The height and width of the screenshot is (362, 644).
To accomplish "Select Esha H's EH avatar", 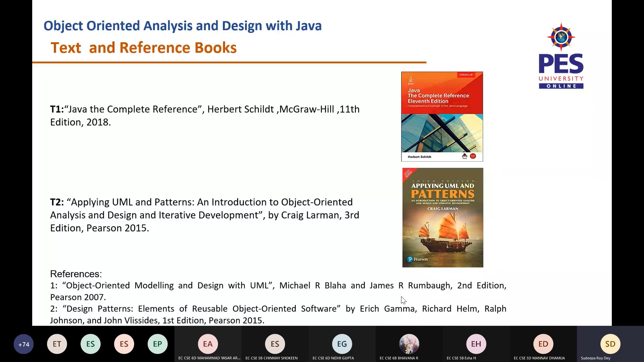I will pyautogui.click(x=476, y=344).
